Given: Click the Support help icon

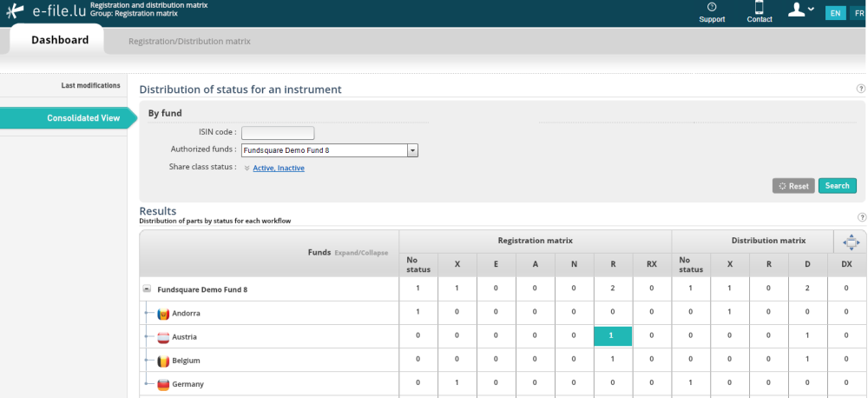Looking at the screenshot, I should [712, 8].
